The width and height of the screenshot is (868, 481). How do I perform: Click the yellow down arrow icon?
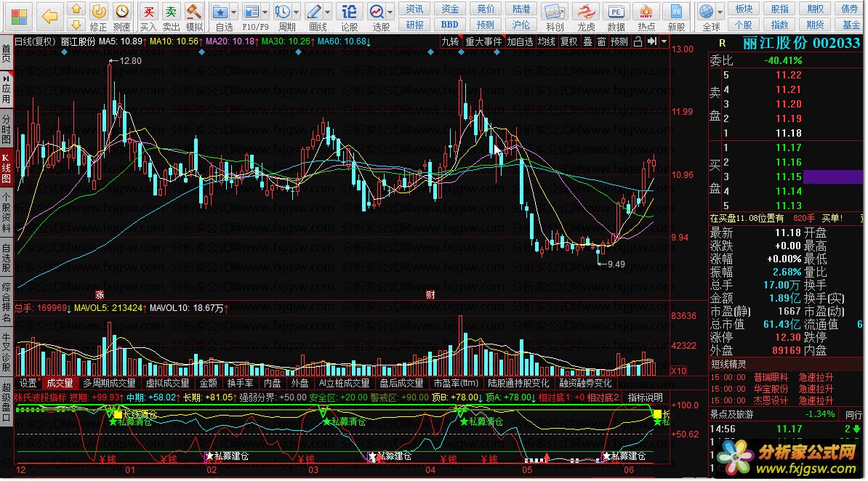pyautogui.click(x=76, y=25)
